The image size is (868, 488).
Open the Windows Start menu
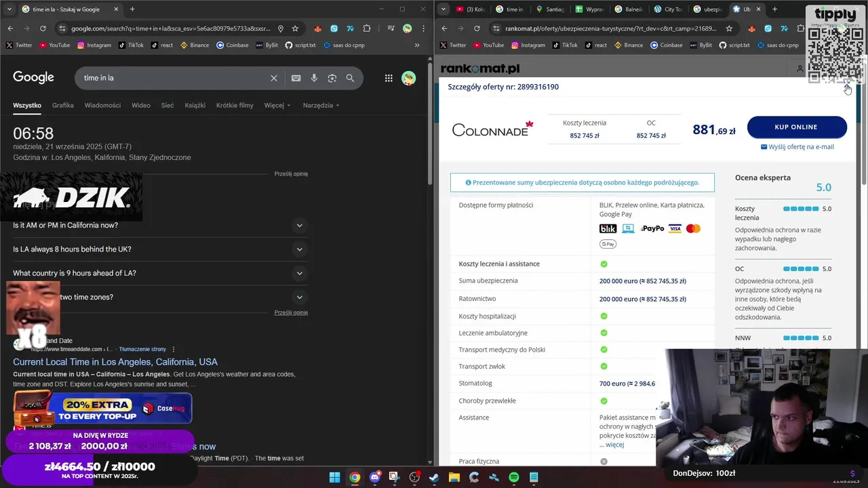coord(335,477)
